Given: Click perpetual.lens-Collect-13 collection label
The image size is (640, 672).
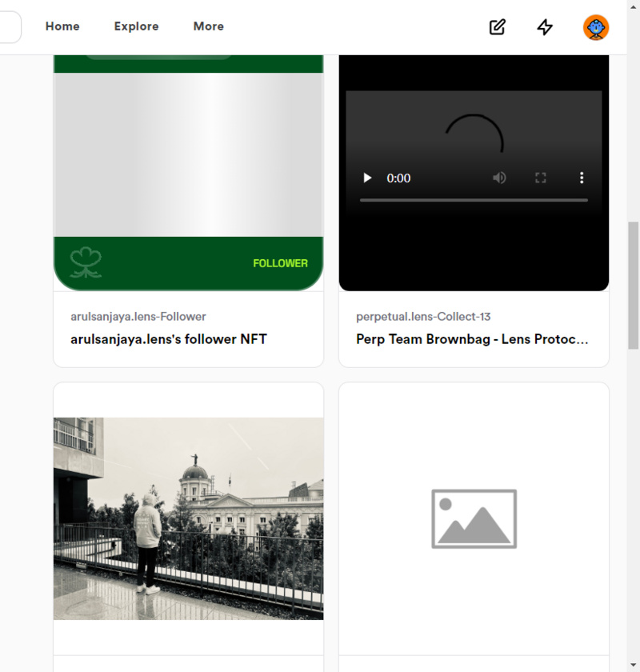Looking at the screenshot, I should (x=423, y=317).
